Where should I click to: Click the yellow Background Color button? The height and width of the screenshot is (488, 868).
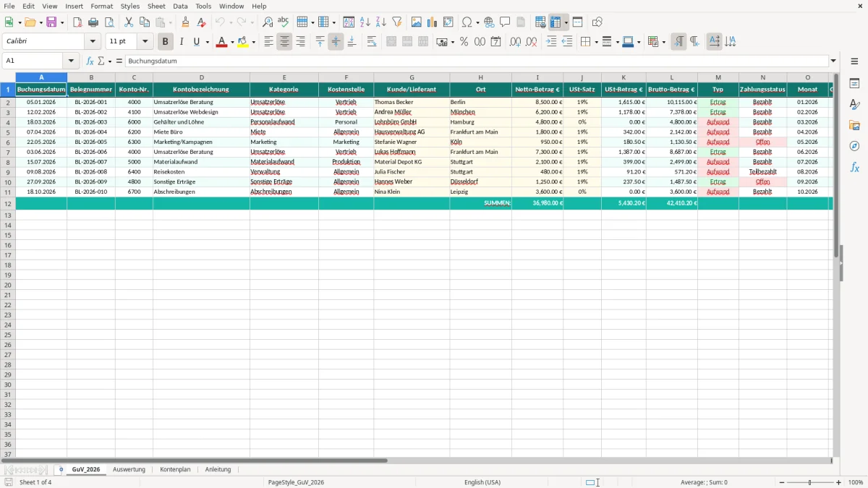(x=244, y=42)
